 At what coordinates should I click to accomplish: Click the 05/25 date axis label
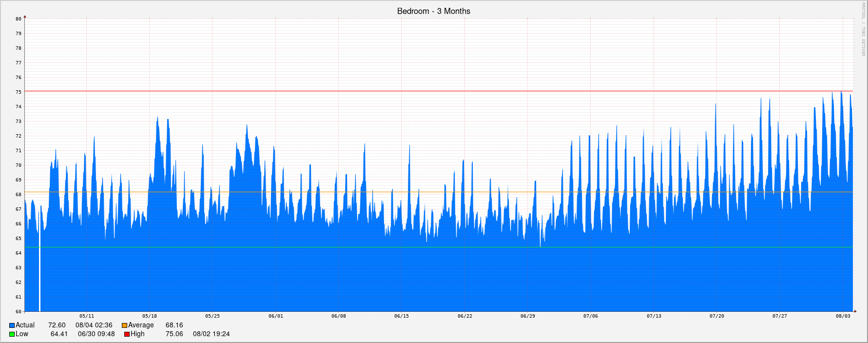pyautogui.click(x=212, y=316)
